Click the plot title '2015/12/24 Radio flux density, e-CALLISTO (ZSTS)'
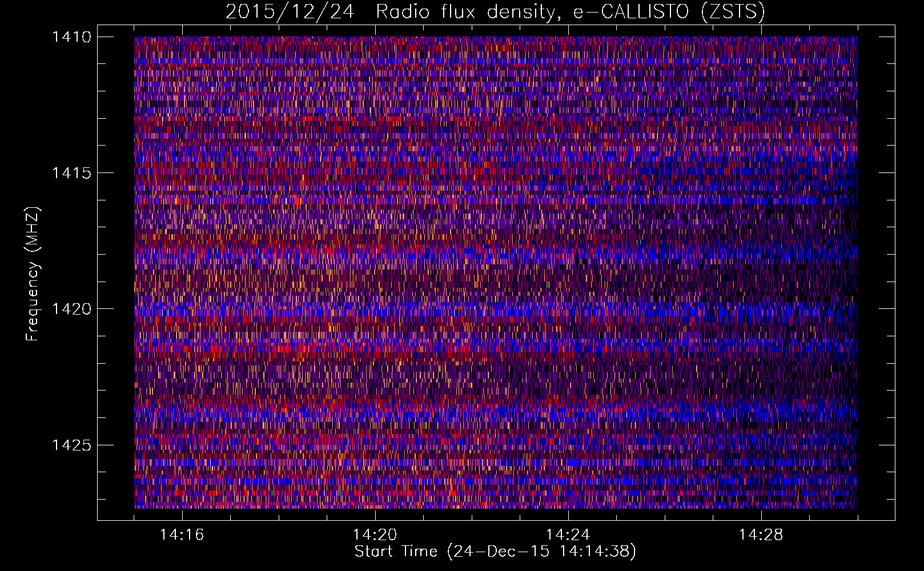The image size is (924, 571). click(495, 11)
